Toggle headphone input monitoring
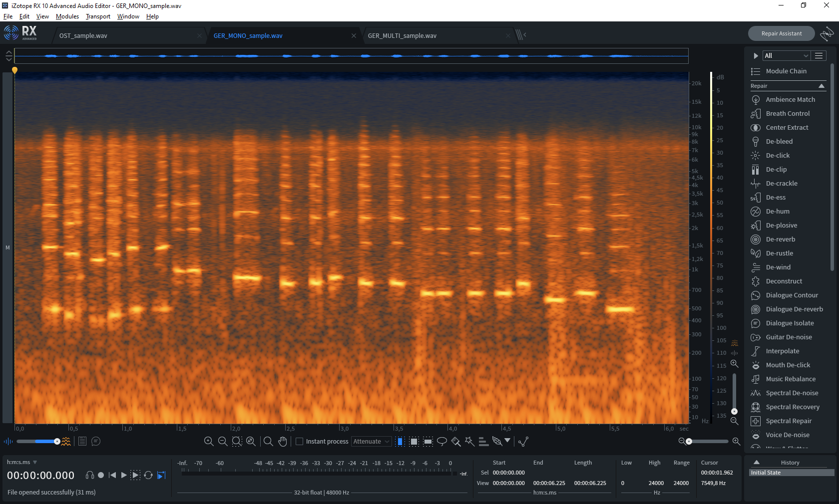The image size is (839, 504). [90, 475]
